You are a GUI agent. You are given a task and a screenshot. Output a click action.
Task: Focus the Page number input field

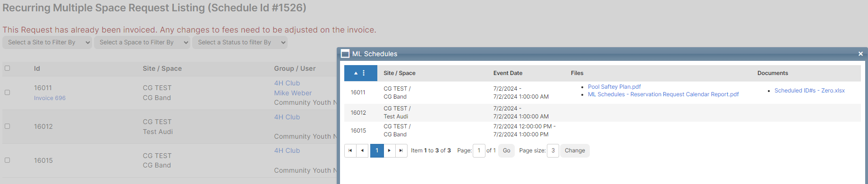(x=479, y=151)
